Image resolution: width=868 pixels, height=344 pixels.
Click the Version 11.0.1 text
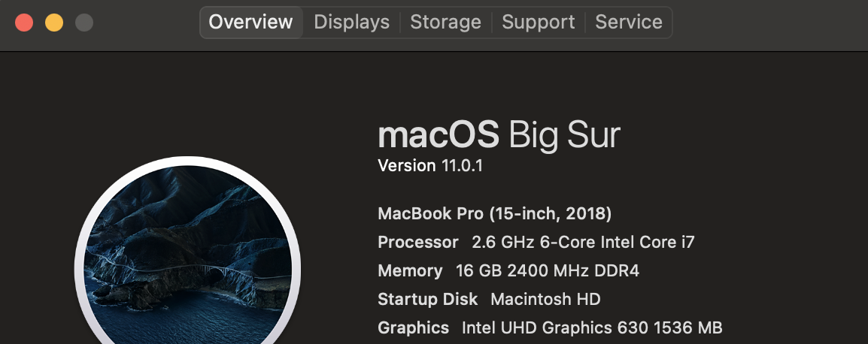point(429,166)
